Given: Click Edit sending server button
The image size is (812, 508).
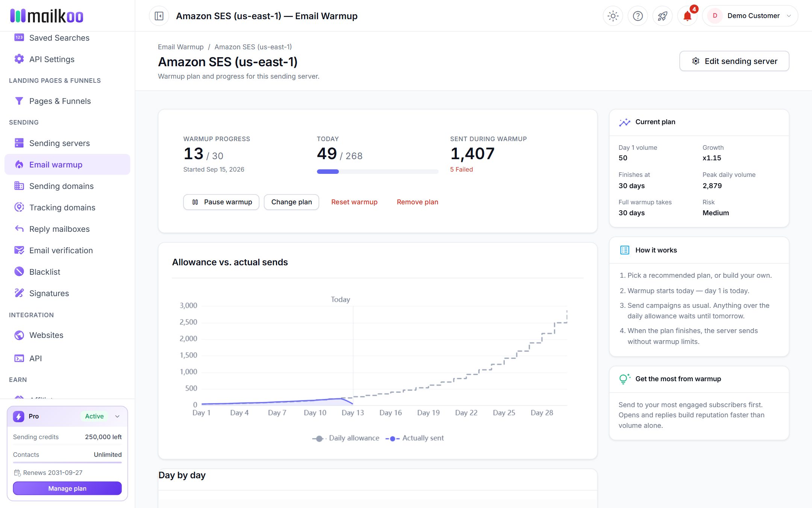Looking at the screenshot, I should tap(734, 61).
